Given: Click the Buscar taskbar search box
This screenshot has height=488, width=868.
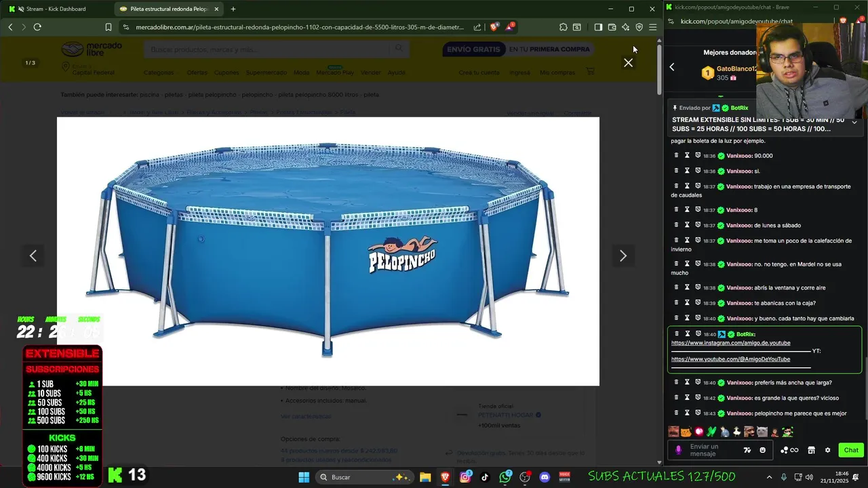Looking at the screenshot, I should (365, 477).
